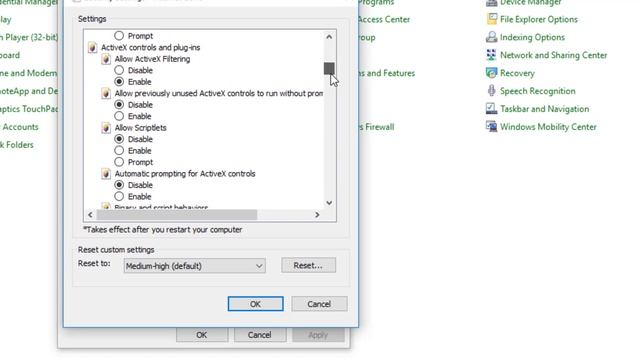Image resolution: width=640 pixels, height=360 pixels.
Task: Click the Speech Recognition microphone icon
Action: [x=492, y=91]
